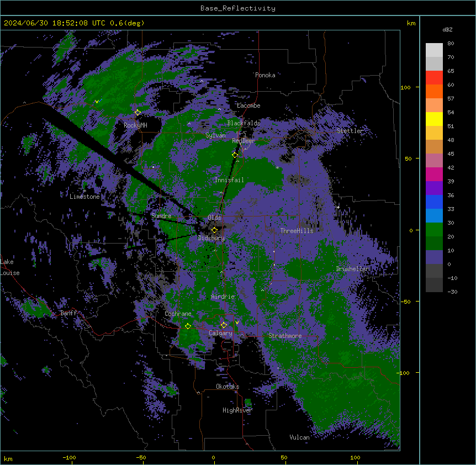Select the ThreeHills label

(x=297, y=231)
